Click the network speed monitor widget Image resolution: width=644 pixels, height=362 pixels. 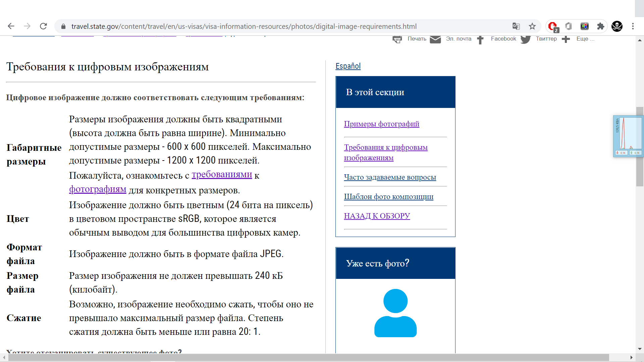click(628, 136)
